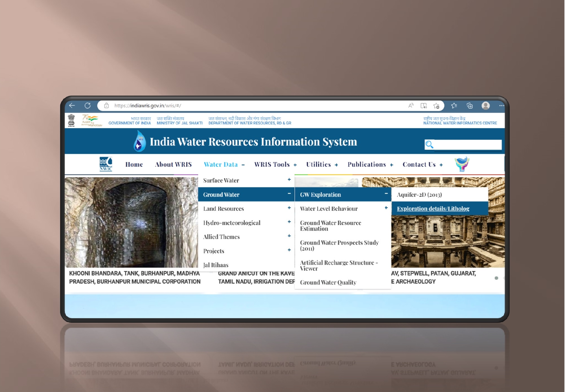Screen dimensions: 565x392
Task: Open the Read aloud icon in the address bar
Action: tap(411, 105)
